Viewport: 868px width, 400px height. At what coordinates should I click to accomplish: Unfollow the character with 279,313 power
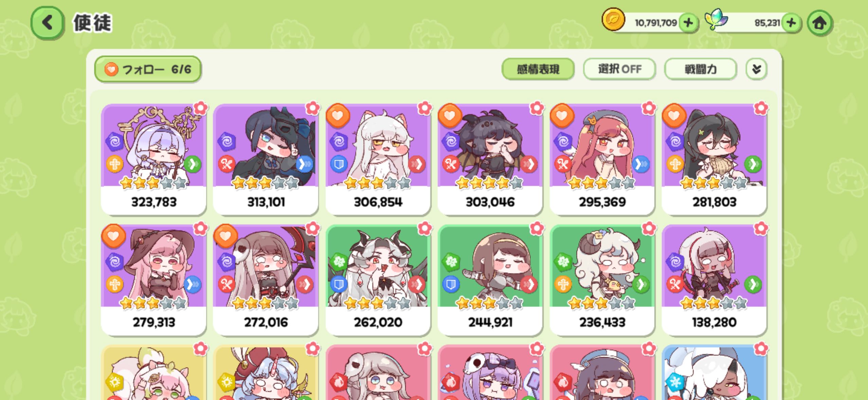[x=113, y=236]
